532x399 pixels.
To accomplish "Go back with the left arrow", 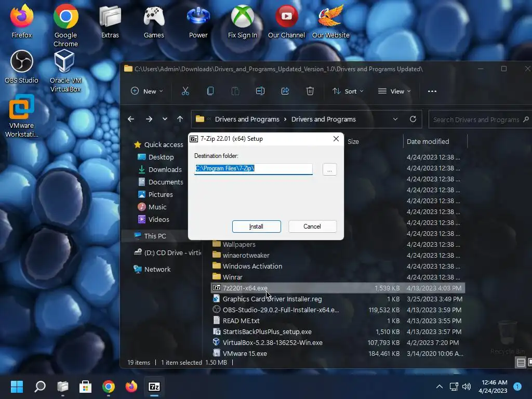I will (131, 119).
